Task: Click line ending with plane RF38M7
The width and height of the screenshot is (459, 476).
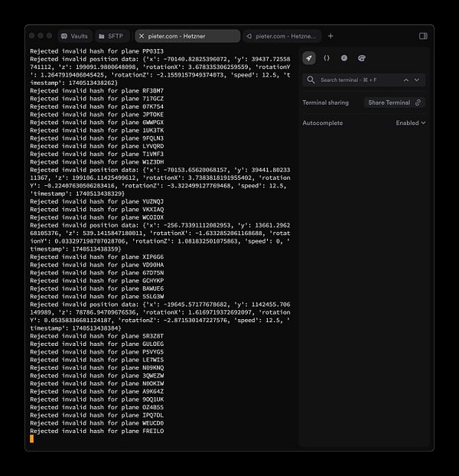Action: coord(97,90)
